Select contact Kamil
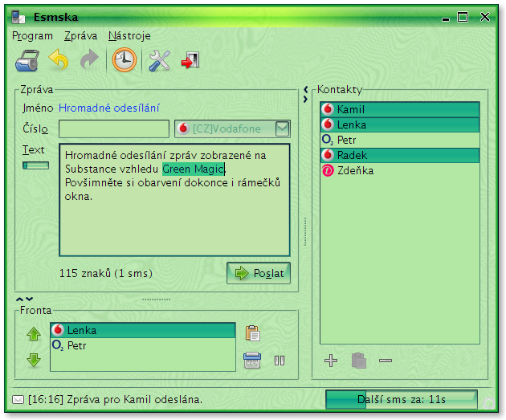Screen dimensions: 506x420 click(400, 109)
